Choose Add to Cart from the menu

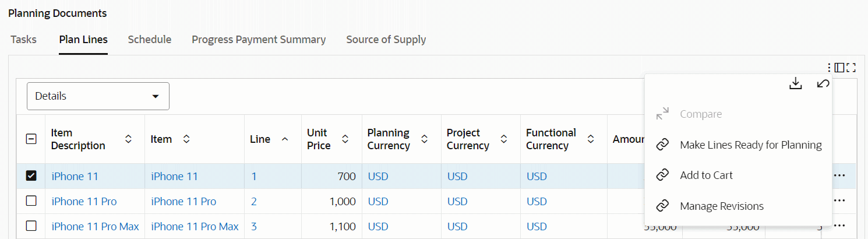(706, 175)
